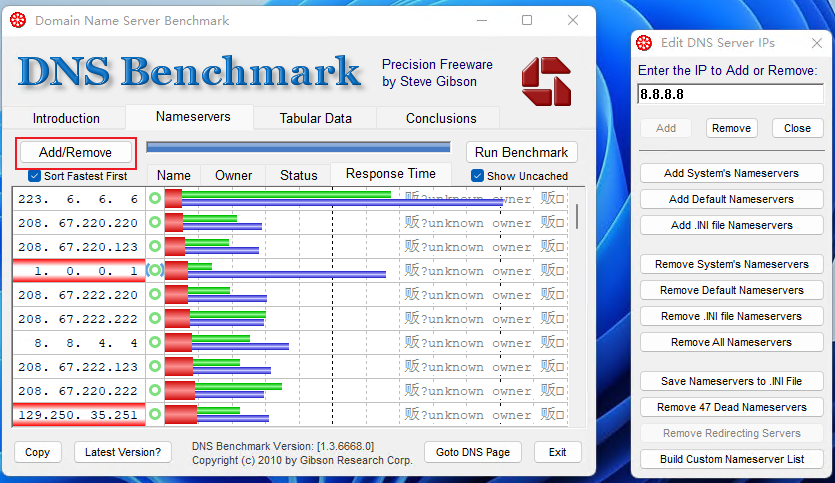Viewport: 835px width, 483px height.
Task: Select the Response Time column tab
Action: coord(390,174)
